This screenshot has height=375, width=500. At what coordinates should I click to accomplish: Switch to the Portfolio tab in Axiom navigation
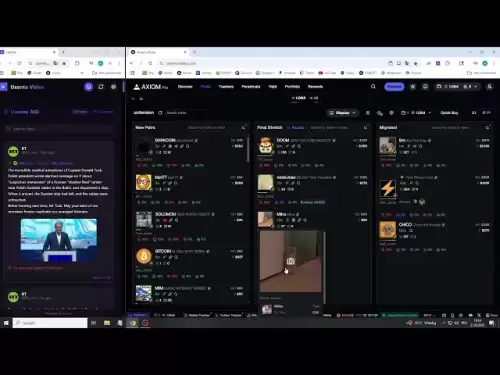pos(292,86)
